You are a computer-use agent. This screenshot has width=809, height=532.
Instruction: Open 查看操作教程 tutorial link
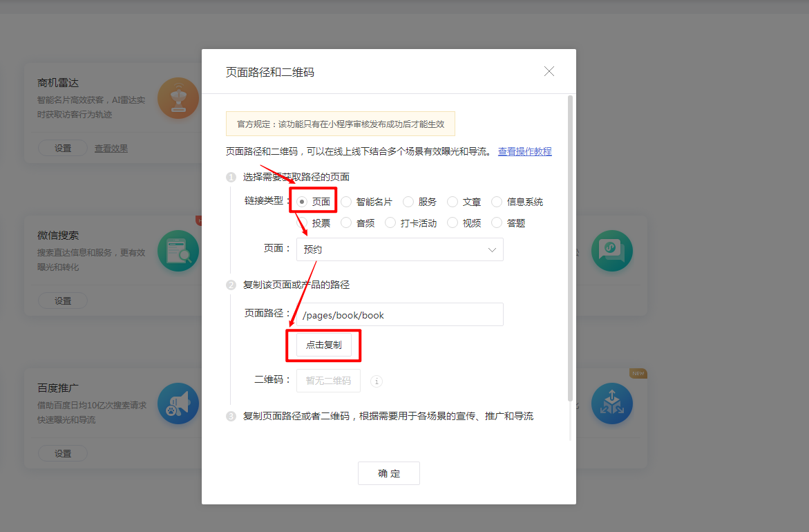[524, 151]
